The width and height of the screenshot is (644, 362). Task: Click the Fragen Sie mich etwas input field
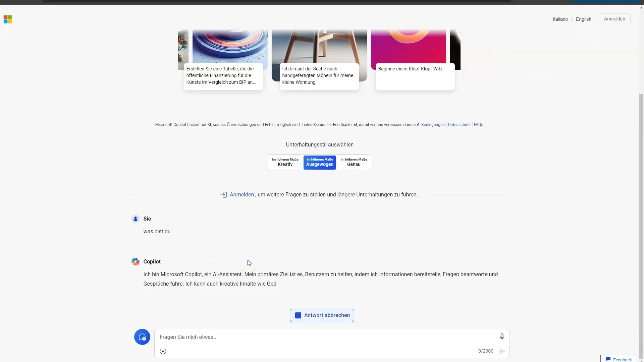332,337
